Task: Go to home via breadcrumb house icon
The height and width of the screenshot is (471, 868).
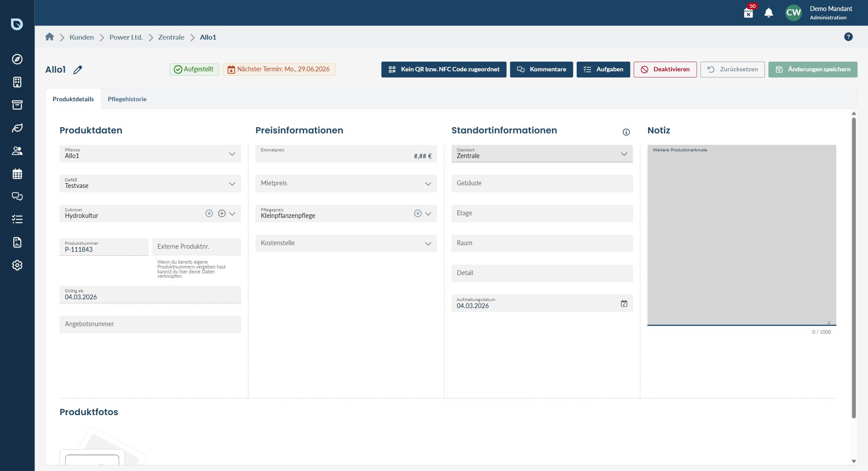Action: point(49,37)
